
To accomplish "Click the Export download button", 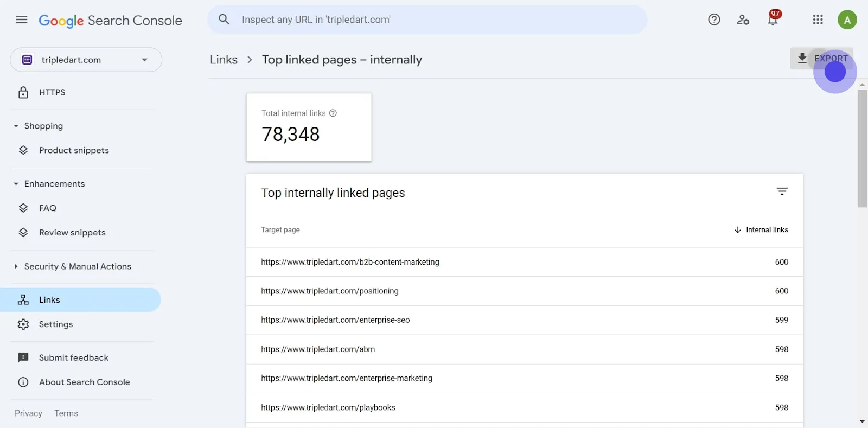I will coord(821,58).
